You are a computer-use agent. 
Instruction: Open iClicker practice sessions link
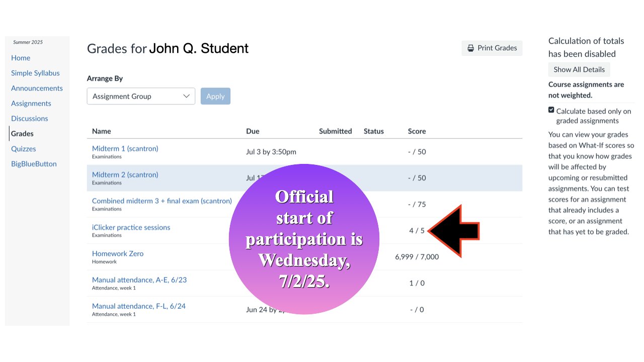(x=131, y=227)
